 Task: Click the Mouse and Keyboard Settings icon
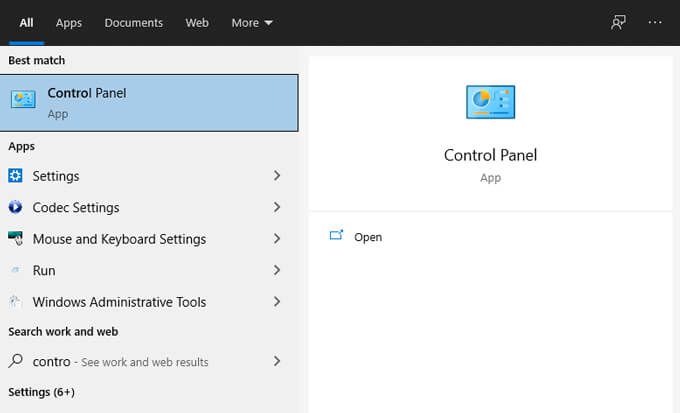click(x=15, y=239)
